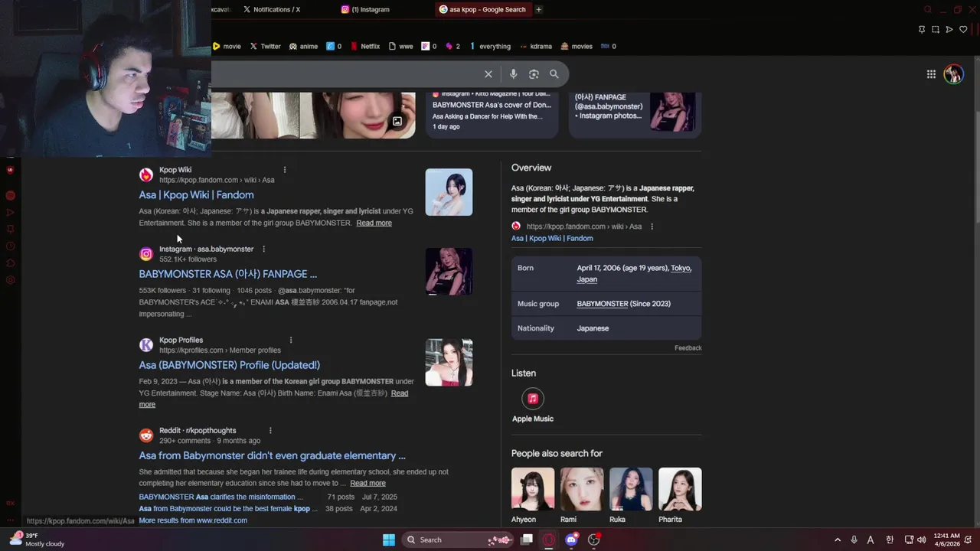View Ruka in People also search for
Screen dimensions: 980x551
pyautogui.click(x=631, y=496)
